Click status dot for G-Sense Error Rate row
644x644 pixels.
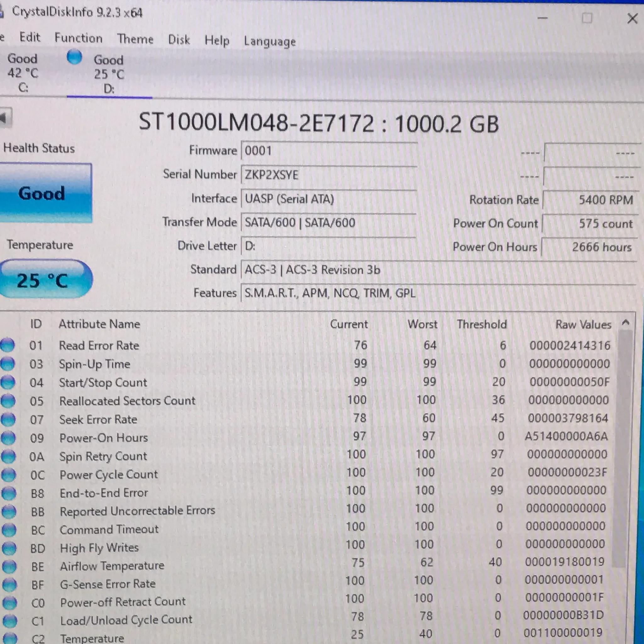(x=10, y=584)
